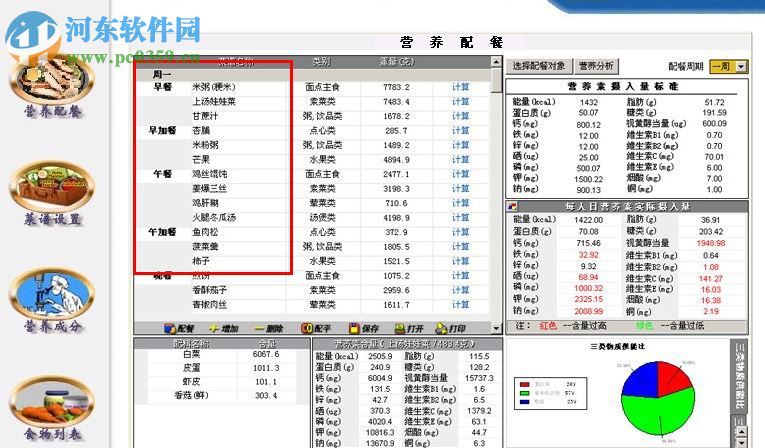Click the 早餐 meal label
The height and width of the screenshot is (448, 765).
[x=162, y=87]
